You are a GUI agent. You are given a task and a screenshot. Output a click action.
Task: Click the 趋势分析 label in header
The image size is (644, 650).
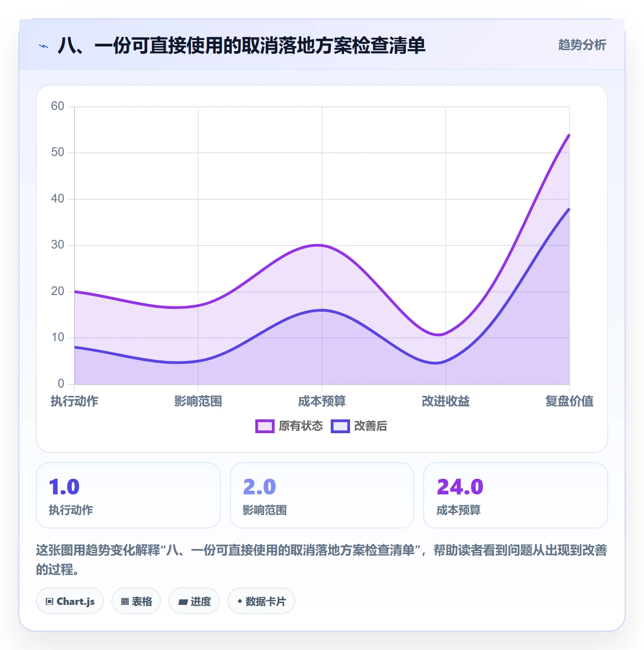click(582, 45)
